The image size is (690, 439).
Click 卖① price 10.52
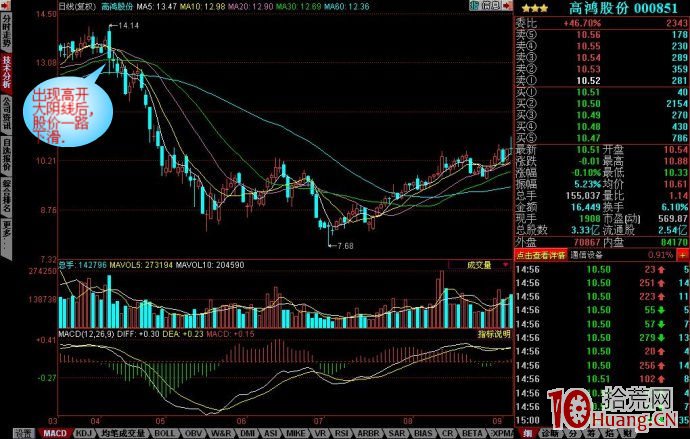pyautogui.click(x=588, y=80)
